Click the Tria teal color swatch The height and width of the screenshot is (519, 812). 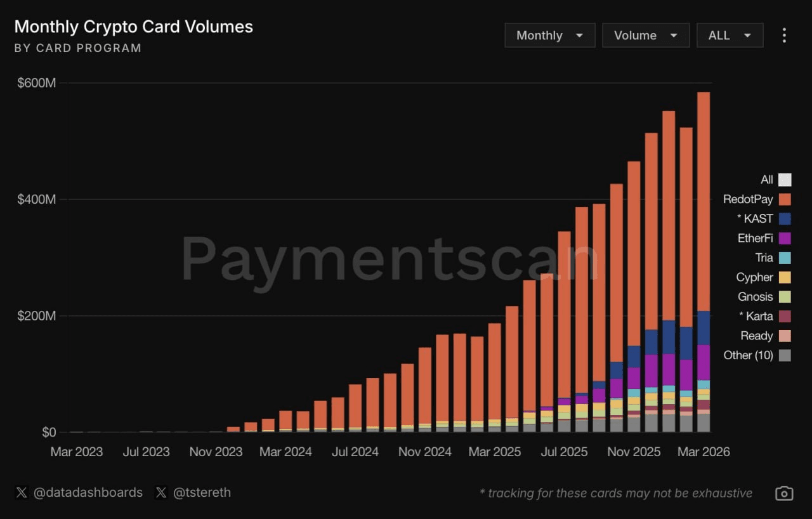(x=785, y=258)
